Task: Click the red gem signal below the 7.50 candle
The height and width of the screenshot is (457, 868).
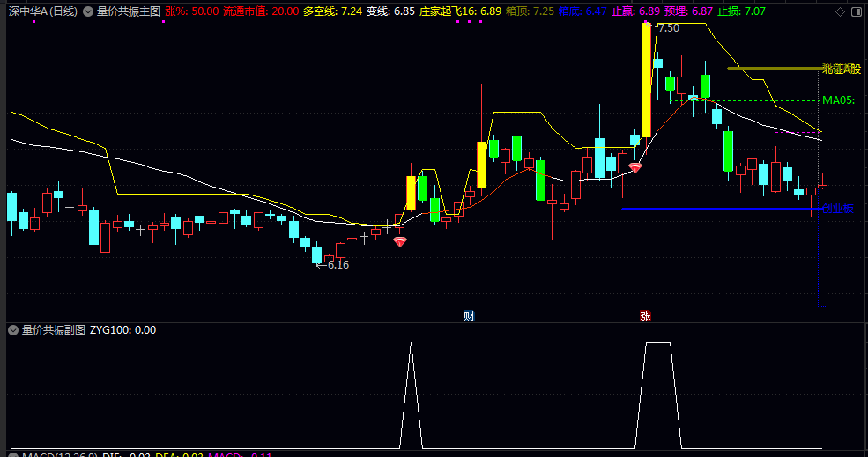Action: click(x=635, y=167)
